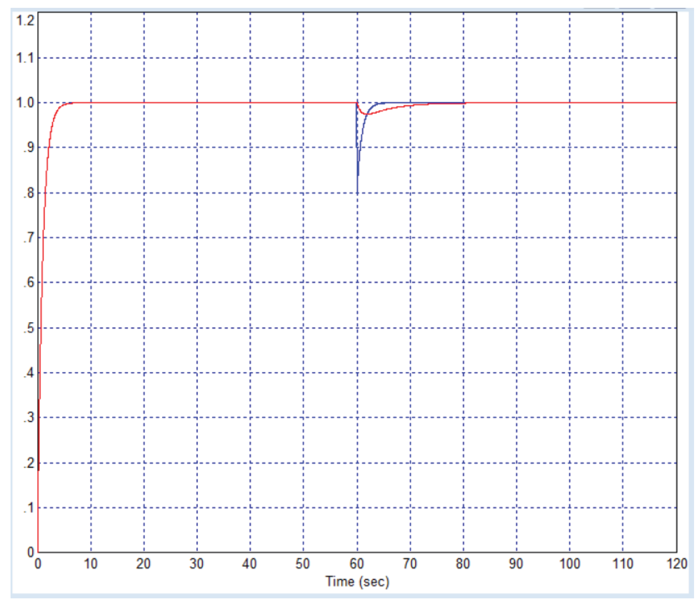Click the 1.0 y-axis tick label
The width and height of the screenshot is (700, 607).
pos(25,103)
